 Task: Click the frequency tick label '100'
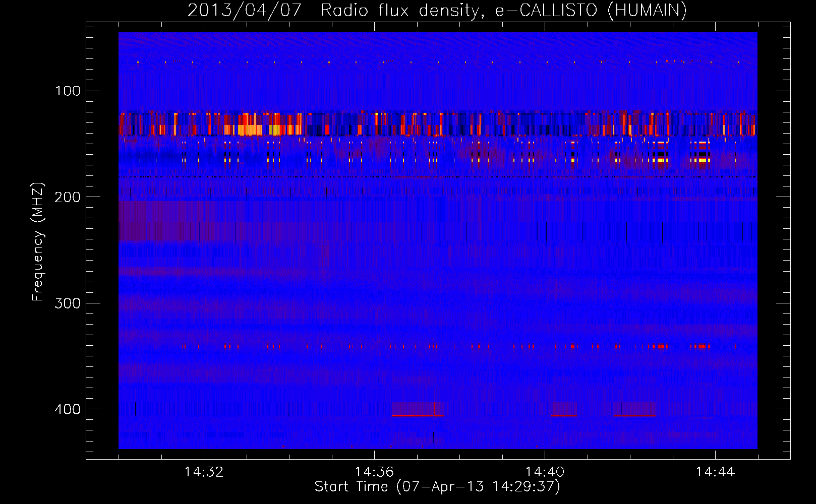(68, 91)
